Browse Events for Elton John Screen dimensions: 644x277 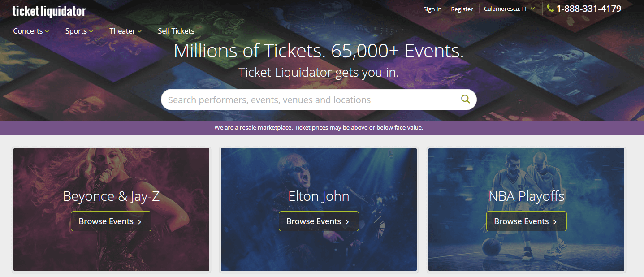tap(319, 221)
